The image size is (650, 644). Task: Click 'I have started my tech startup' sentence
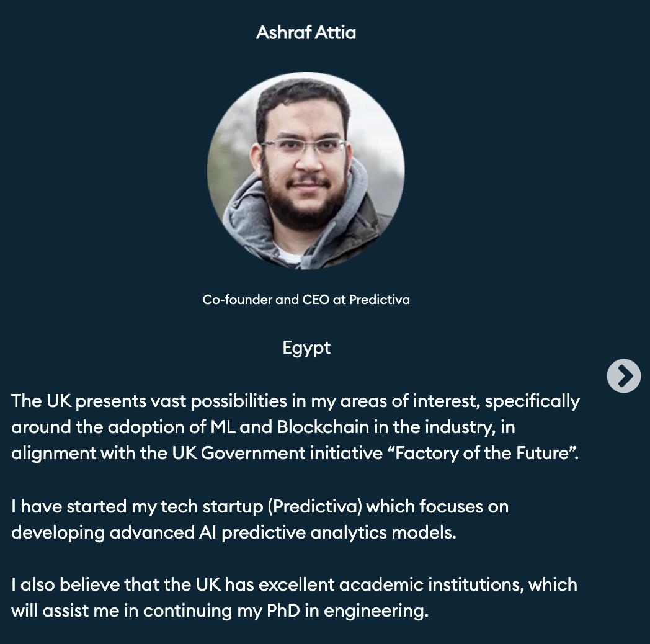click(x=137, y=506)
